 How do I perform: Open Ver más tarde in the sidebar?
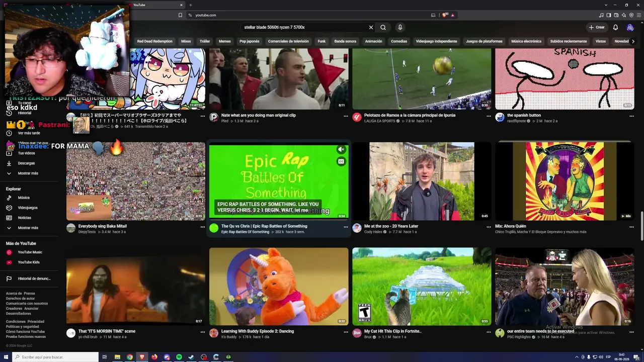(x=29, y=133)
